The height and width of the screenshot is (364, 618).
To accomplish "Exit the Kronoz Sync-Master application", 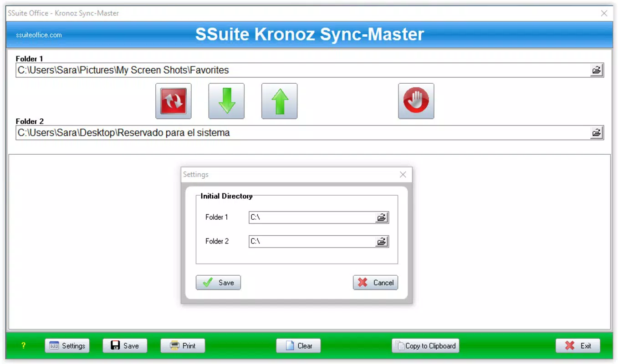I will (x=578, y=346).
